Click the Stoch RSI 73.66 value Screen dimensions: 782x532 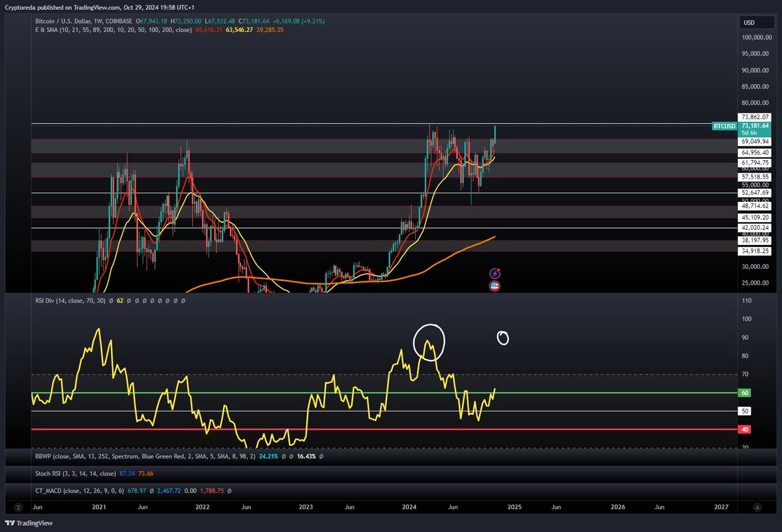tap(147, 473)
